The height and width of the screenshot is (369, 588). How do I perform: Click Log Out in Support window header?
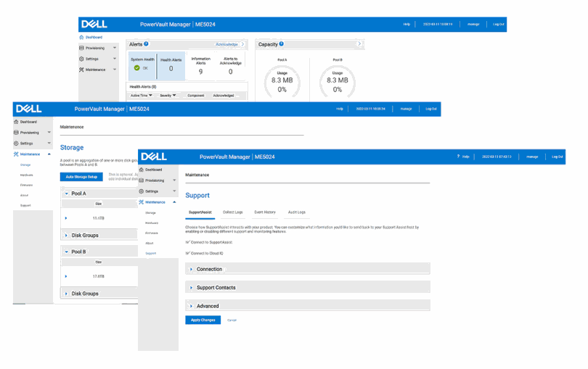pyautogui.click(x=558, y=157)
